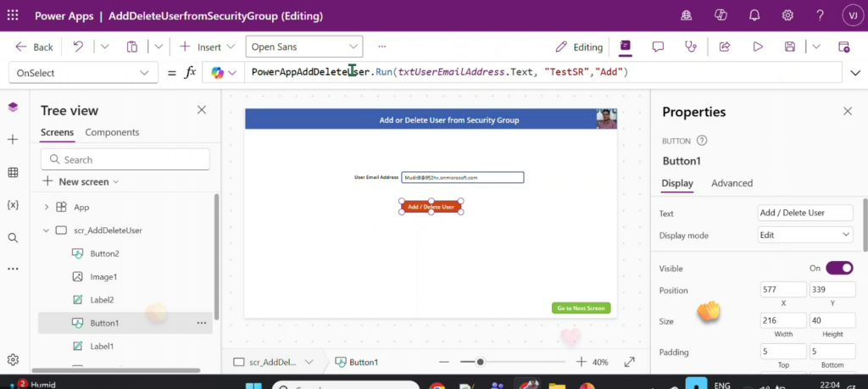
Task: Open Variables {x} icon in sidebar
Action: point(13,205)
